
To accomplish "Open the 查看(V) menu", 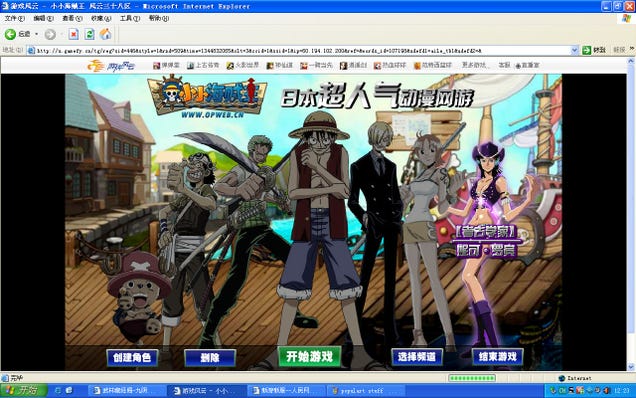I will point(72,19).
